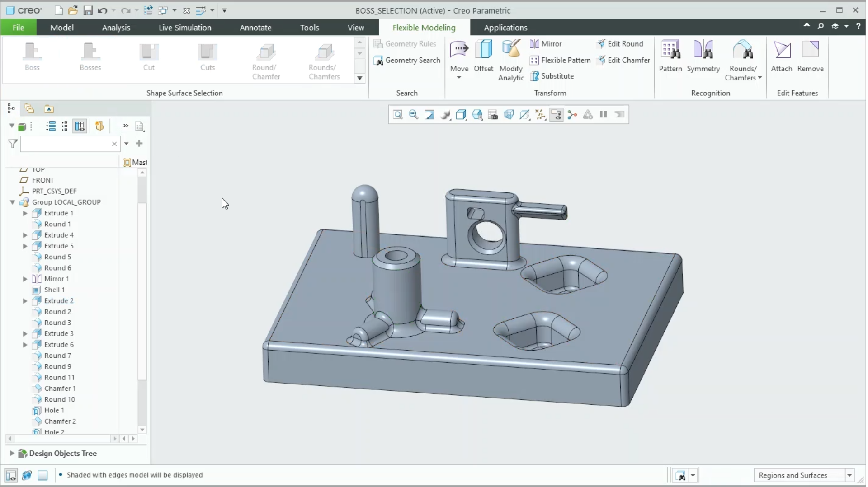This screenshot has width=868, height=487.
Task: Click the Mirror tool
Action: [x=546, y=43]
